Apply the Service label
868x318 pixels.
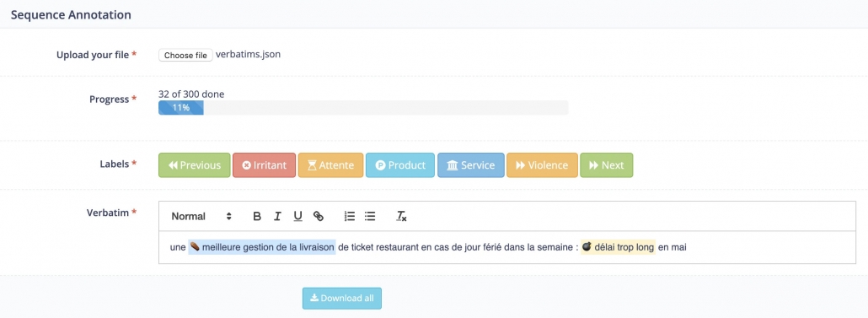coord(470,165)
